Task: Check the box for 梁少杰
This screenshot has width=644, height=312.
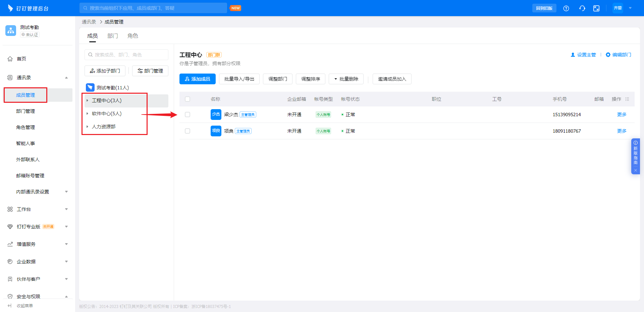Action: pyautogui.click(x=187, y=115)
